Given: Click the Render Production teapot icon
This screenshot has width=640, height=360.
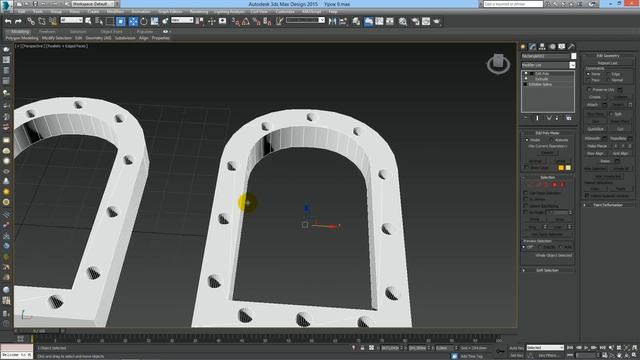Looking at the screenshot, I should pyautogui.click(x=437, y=21).
